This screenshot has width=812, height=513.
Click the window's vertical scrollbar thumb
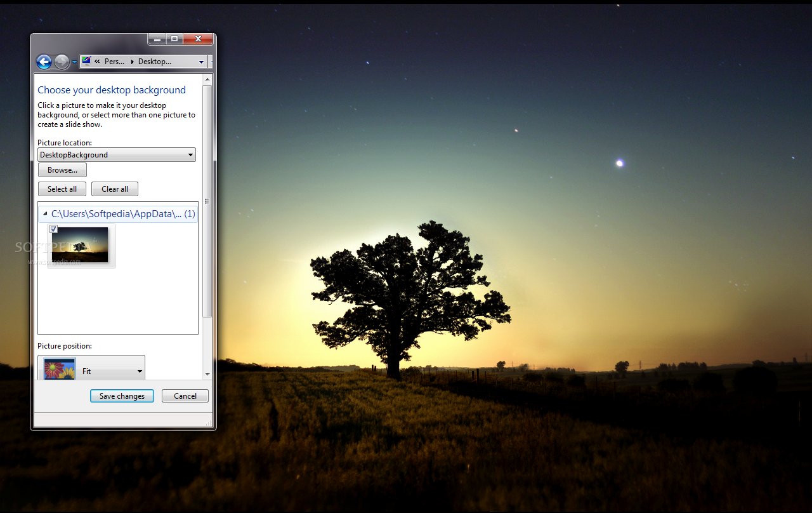click(207, 201)
